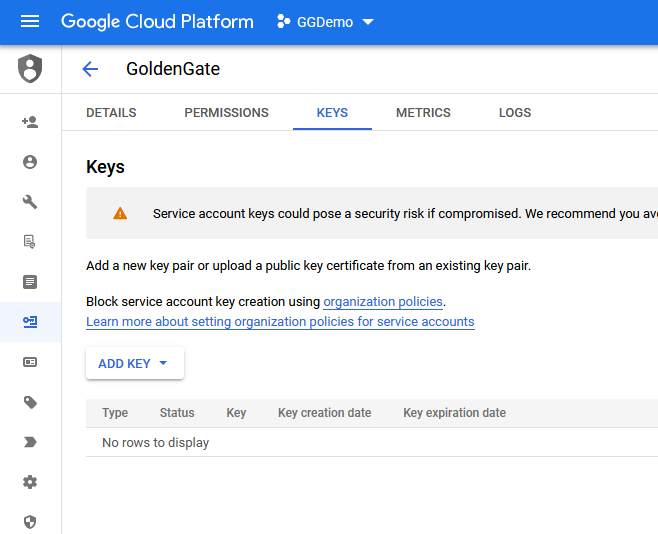Expand the GGDemo project selector

pos(325,22)
